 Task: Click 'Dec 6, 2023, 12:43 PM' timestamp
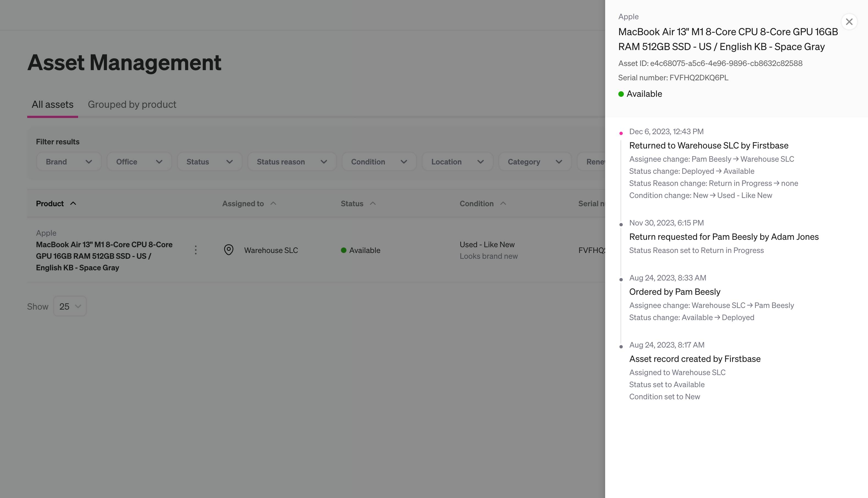(666, 132)
